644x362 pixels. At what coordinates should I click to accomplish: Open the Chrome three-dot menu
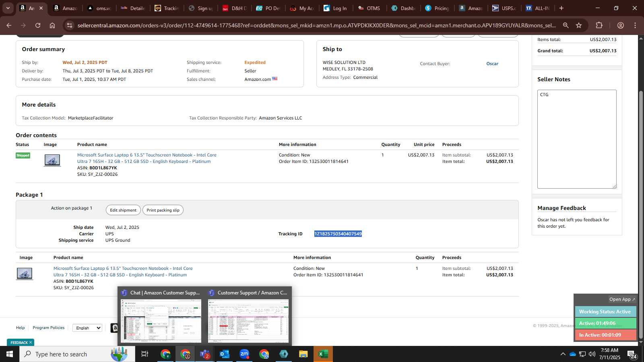click(x=635, y=25)
